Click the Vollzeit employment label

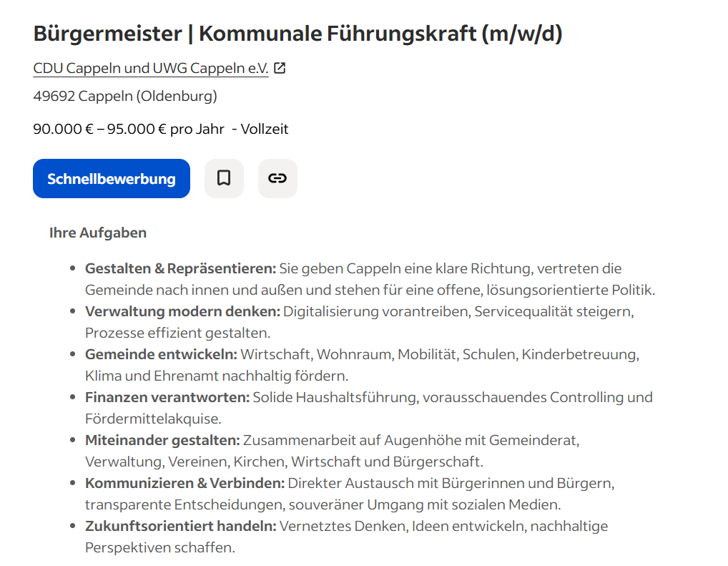click(264, 129)
